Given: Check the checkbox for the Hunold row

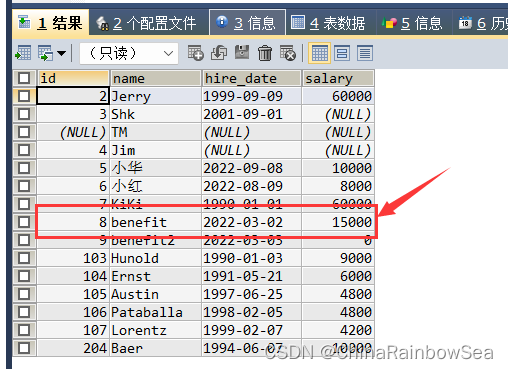Looking at the screenshot, I should pos(24,258).
